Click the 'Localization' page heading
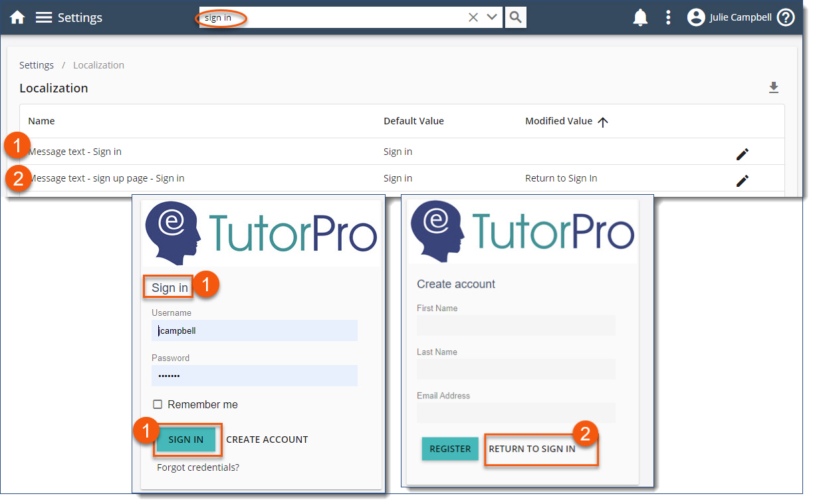This screenshot has width=813, height=504. (x=54, y=88)
